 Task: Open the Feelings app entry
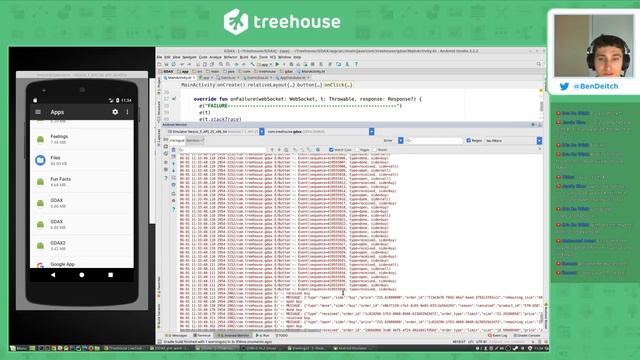coord(82,139)
